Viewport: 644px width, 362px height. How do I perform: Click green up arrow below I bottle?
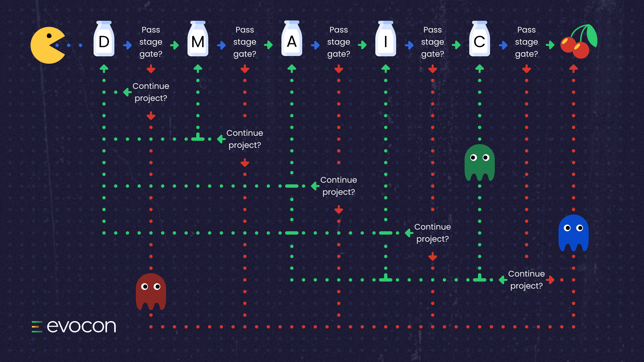click(x=386, y=69)
